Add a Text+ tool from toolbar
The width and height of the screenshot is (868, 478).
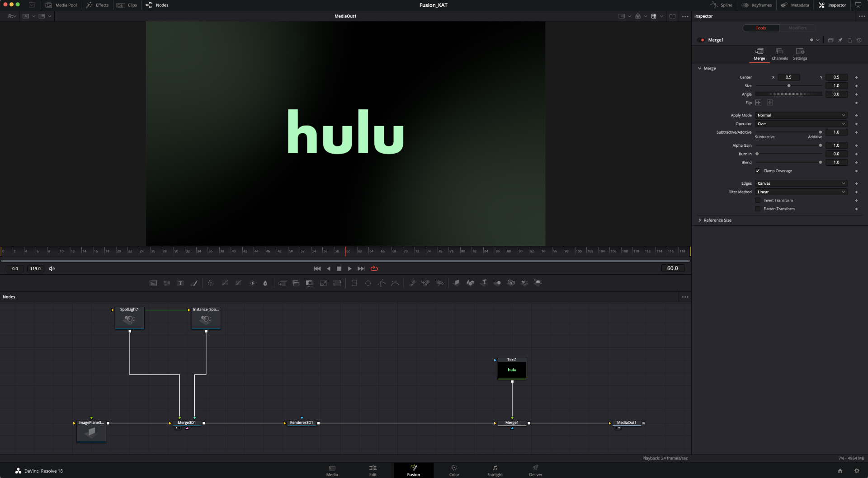coord(180,283)
